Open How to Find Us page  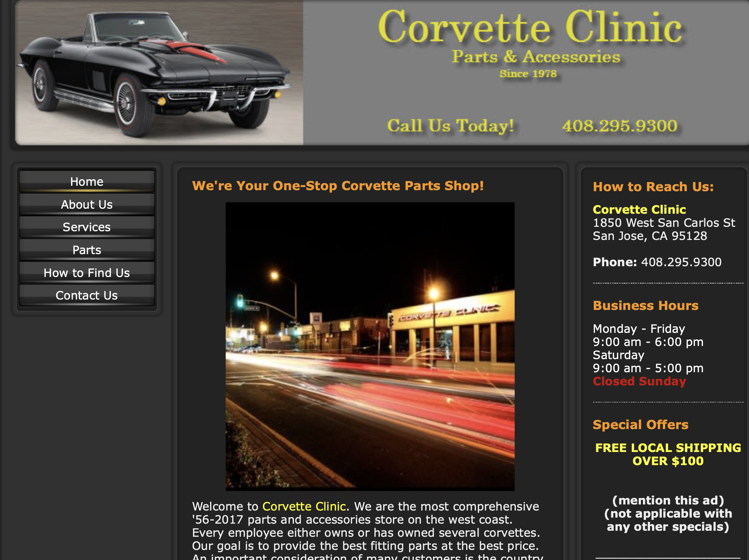tap(87, 273)
